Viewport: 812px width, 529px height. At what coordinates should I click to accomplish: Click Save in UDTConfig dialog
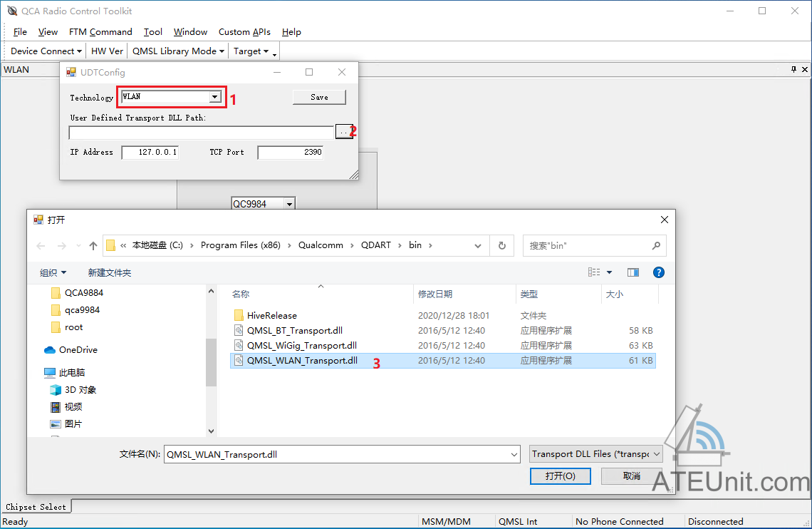(319, 98)
